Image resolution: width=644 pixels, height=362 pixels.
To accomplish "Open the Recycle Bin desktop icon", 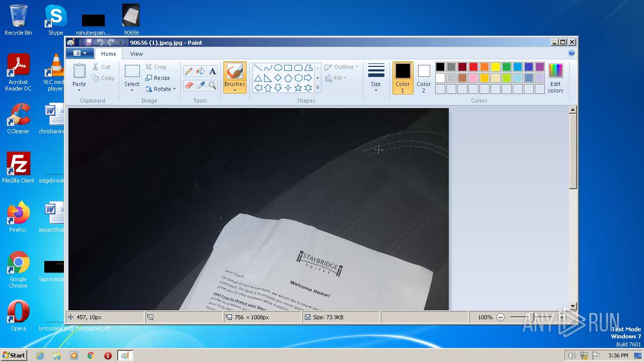I will tap(18, 20).
